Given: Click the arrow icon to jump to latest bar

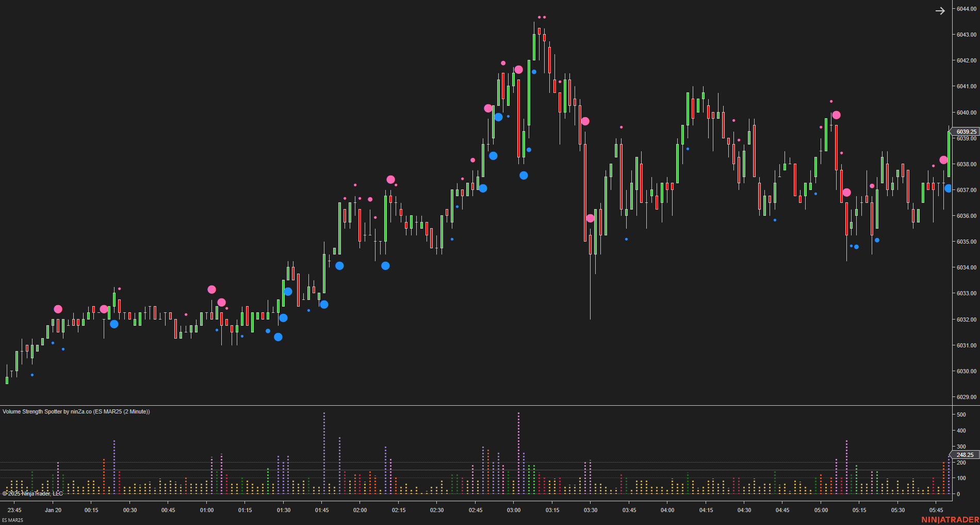Looking at the screenshot, I should tap(940, 11).
